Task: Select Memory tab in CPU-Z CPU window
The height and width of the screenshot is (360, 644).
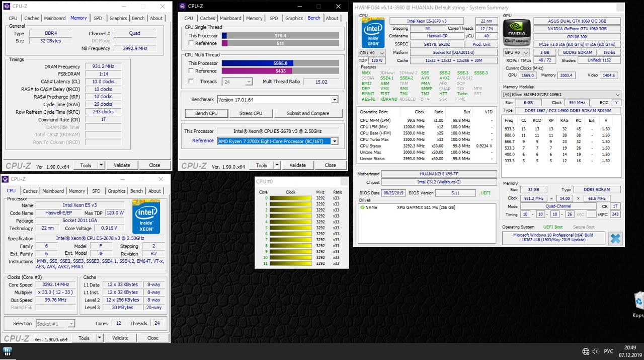Action: pos(77,191)
